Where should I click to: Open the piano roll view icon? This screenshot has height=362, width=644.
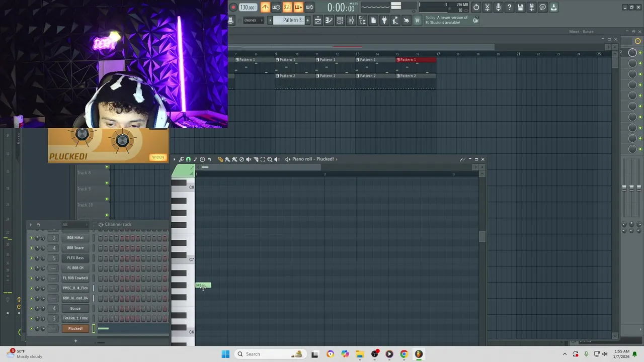pyautogui.click(x=329, y=20)
